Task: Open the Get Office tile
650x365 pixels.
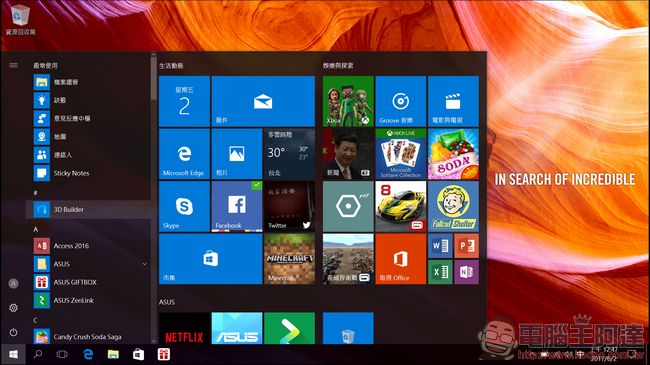Action: click(400, 259)
